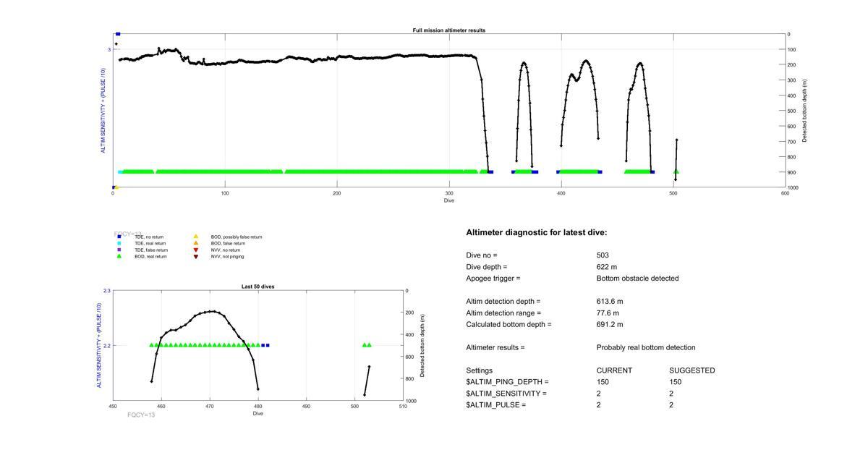This screenshot has width=868, height=450.
Task: Click the 'Altim detection depth =' label
Action: [x=503, y=302]
